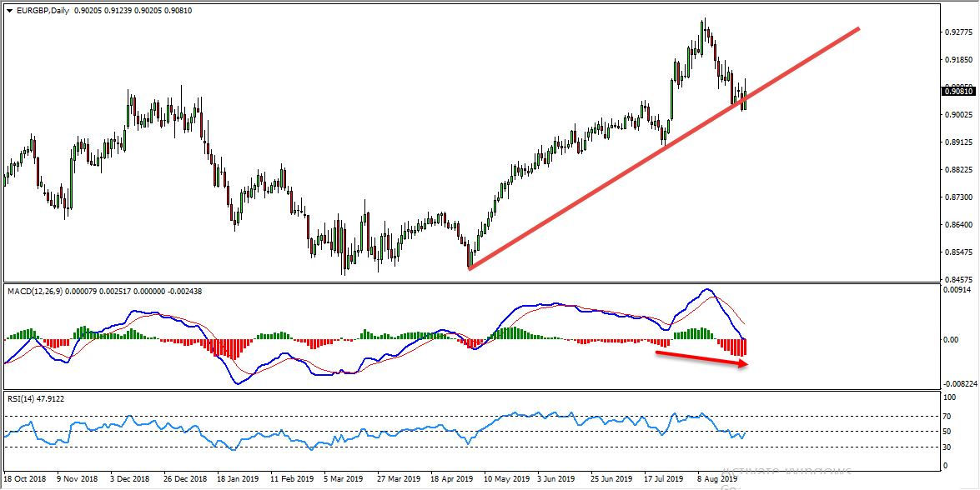Click the red MACD histogram bars at far right
Image resolution: width=980 pixels, height=490 pixels.
[x=738, y=347]
